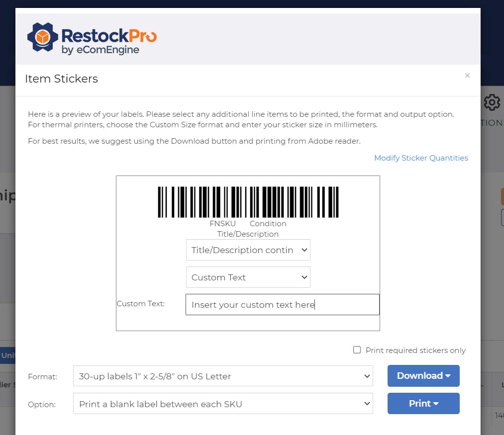
Task: Open the Title/Description line dropdown
Action: click(x=248, y=250)
